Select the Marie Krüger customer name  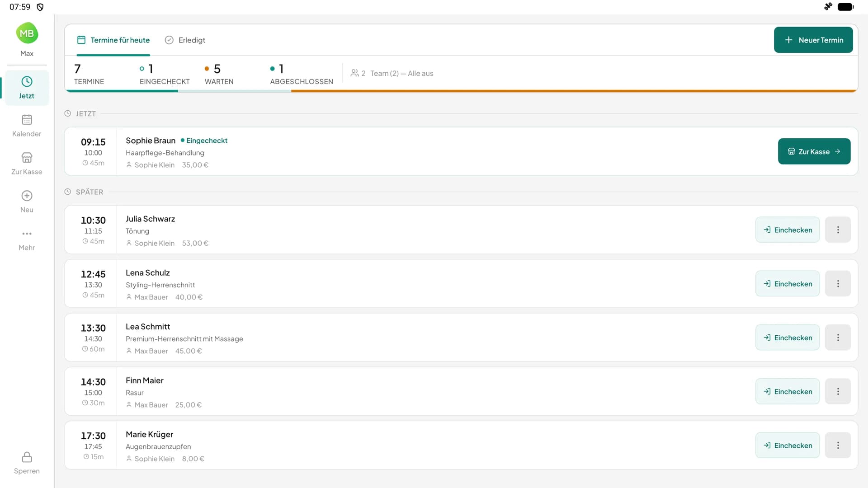[x=150, y=434]
